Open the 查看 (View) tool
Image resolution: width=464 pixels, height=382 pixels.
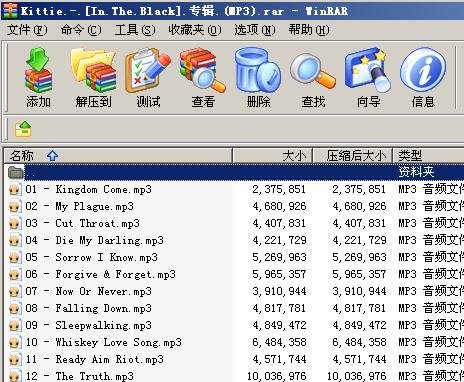pos(203,78)
